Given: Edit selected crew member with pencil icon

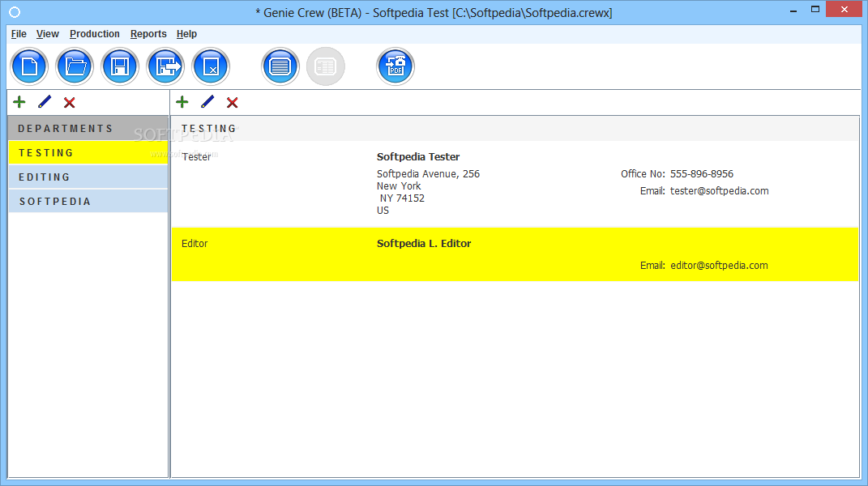Looking at the screenshot, I should point(207,102).
